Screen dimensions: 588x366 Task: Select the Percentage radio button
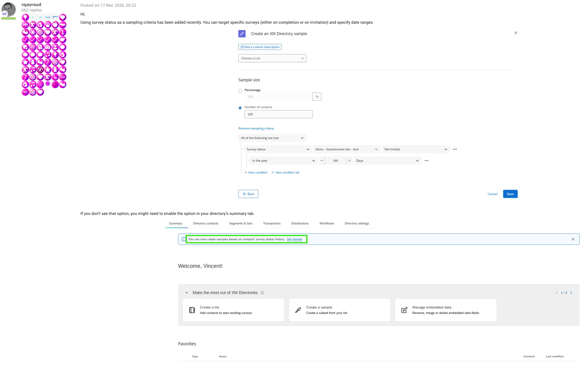click(x=240, y=91)
